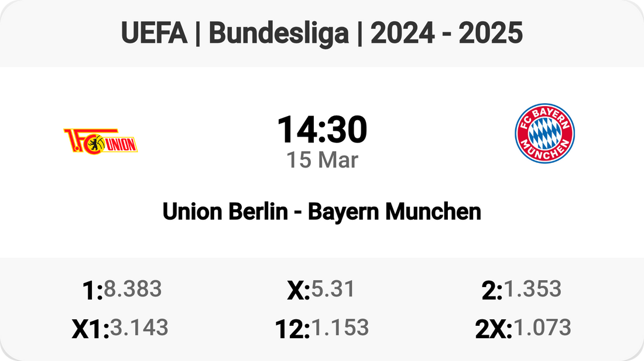644x361 pixels.
Task: Pick the 8.383 home win odds
Action: tap(133, 289)
